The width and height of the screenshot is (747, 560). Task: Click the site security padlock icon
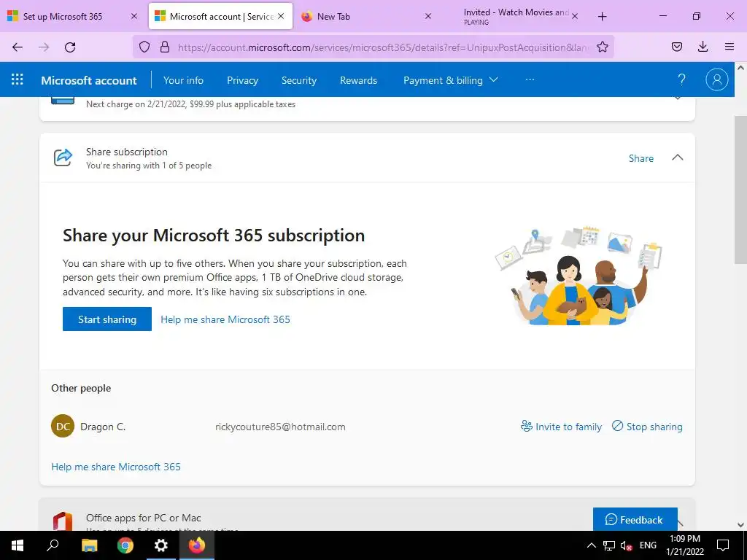click(x=165, y=47)
